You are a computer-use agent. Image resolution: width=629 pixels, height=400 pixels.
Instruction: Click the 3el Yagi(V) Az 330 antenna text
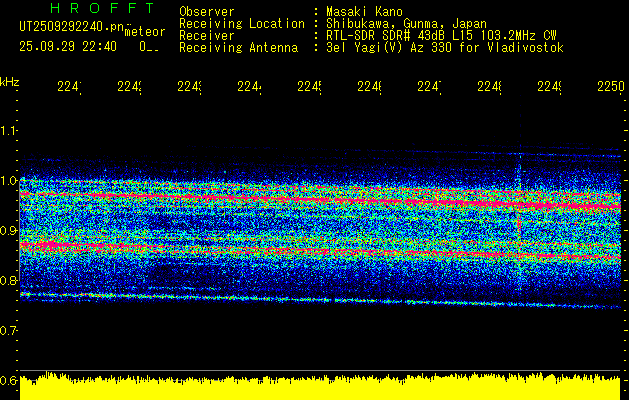coord(445,48)
